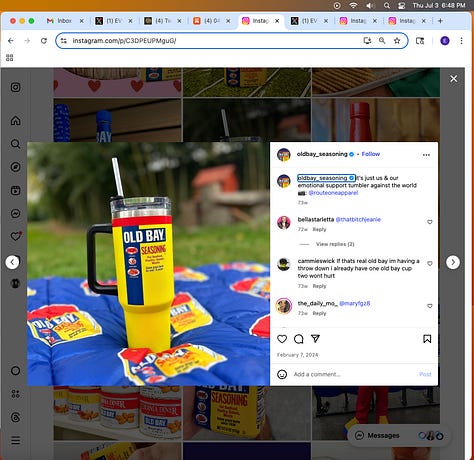The height and width of the screenshot is (460, 474).
Task: Open the Messages floating panel
Action: click(398, 435)
